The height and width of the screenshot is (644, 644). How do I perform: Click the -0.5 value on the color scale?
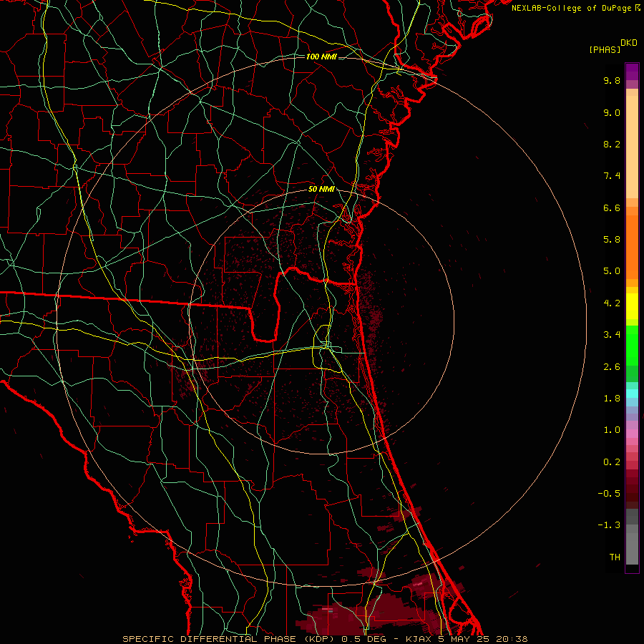pyautogui.click(x=609, y=493)
